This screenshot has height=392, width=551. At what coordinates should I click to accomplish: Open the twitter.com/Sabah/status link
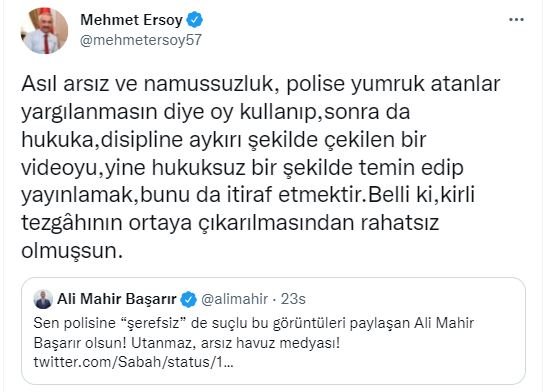pyautogui.click(x=133, y=362)
